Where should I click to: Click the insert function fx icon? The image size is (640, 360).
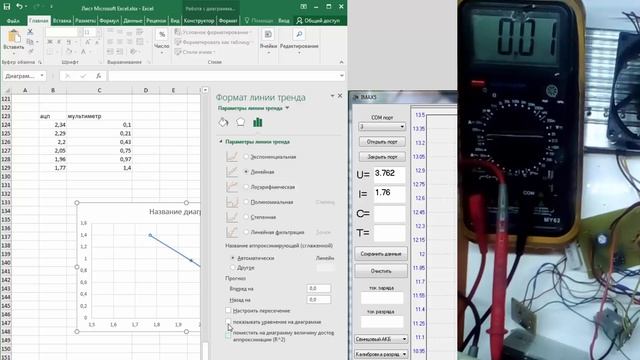tap(98, 76)
